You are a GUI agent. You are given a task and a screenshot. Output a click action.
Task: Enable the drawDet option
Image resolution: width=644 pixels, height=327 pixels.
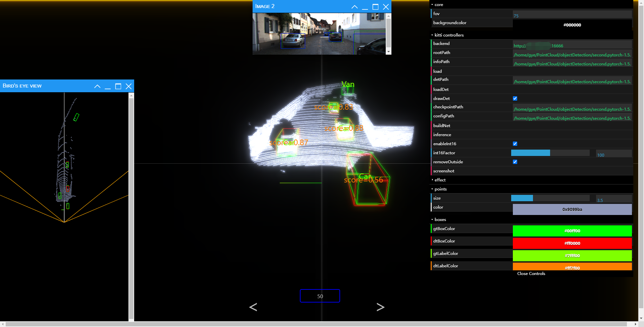515,98
